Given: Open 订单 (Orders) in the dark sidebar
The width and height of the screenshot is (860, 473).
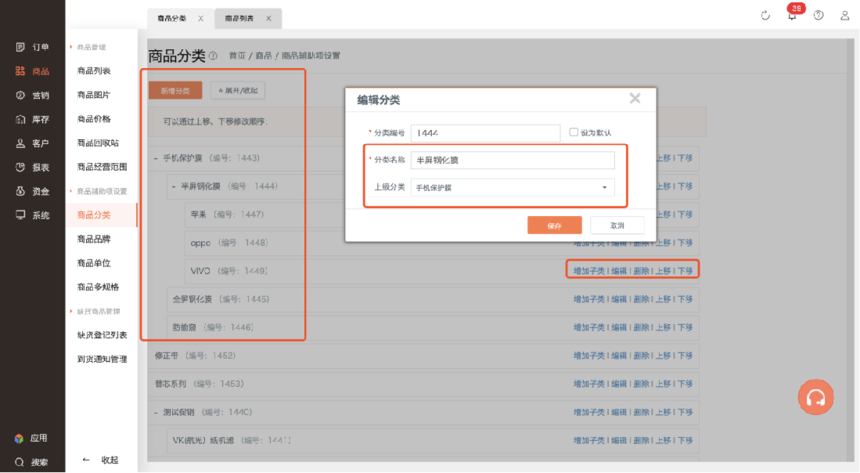Looking at the screenshot, I should (x=32, y=47).
